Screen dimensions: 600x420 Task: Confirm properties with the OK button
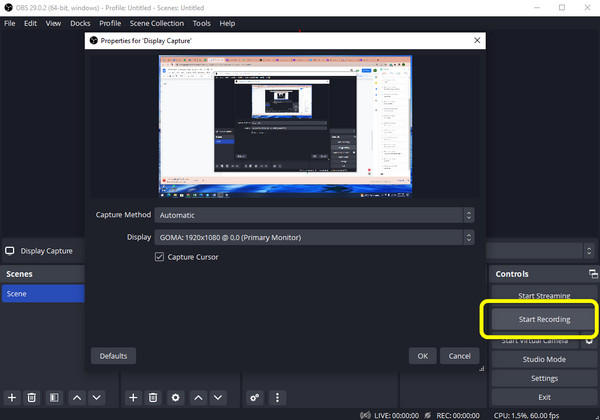[422, 356]
